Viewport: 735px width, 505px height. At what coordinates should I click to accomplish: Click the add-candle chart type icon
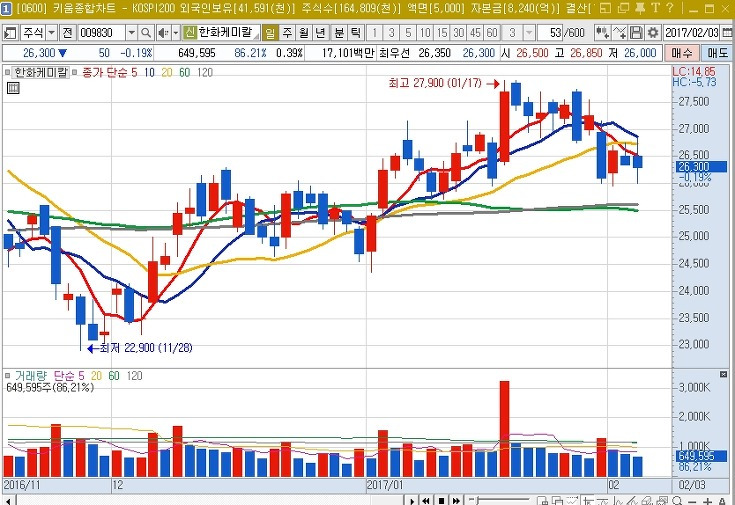click(x=602, y=33)
